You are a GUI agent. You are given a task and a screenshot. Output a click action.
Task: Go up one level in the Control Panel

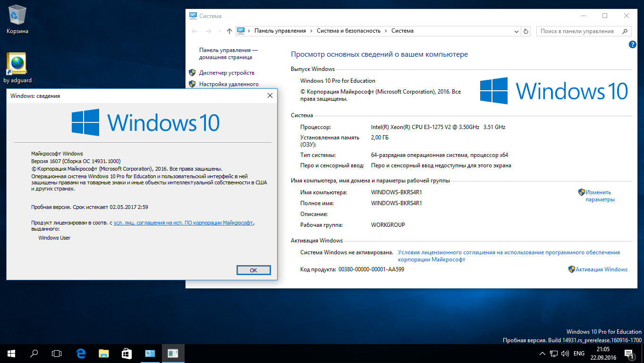(x=229, y=31)
